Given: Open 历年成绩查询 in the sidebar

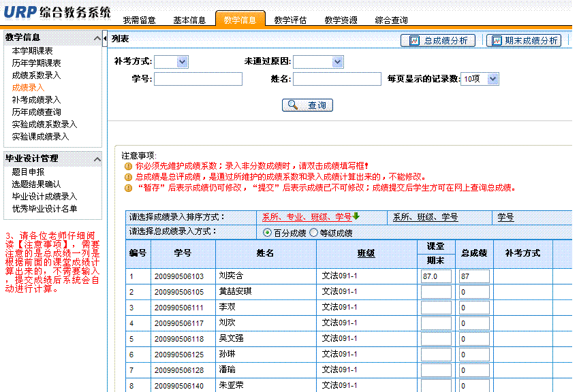Looking at the screenshot, I should (36, 112).
